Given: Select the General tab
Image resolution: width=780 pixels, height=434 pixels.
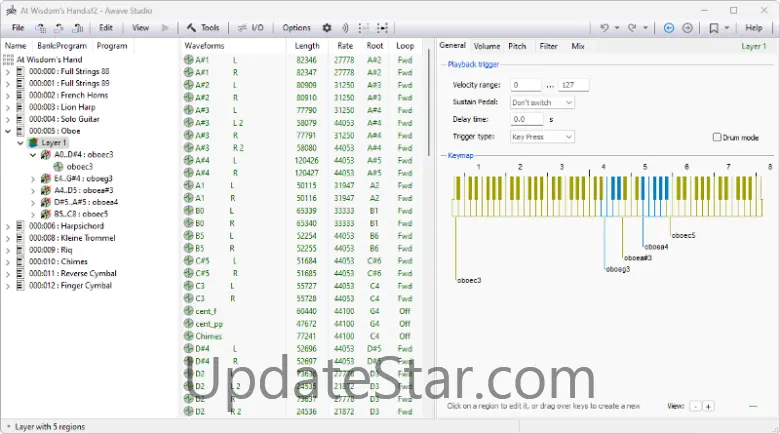Looking at the screenshot, I should 452,45.
